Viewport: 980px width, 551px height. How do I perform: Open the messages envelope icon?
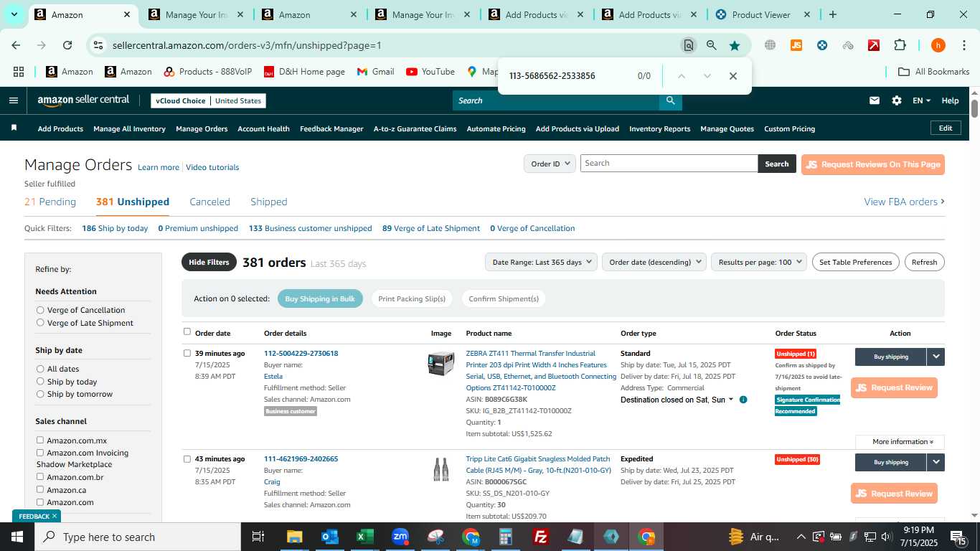point(874,100)
